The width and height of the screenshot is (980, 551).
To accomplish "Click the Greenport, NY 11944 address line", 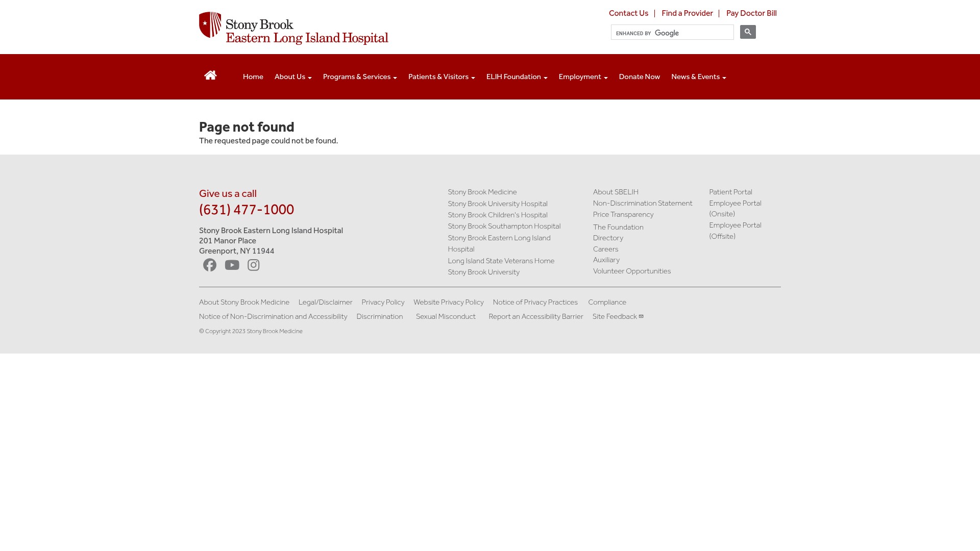I will coord(237,251).
